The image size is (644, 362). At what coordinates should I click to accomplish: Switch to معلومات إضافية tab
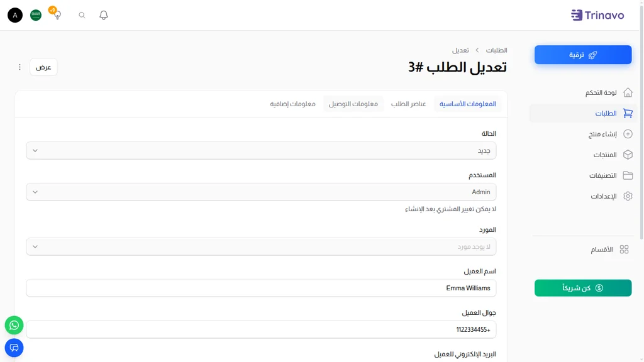click(x=293, y=104)
